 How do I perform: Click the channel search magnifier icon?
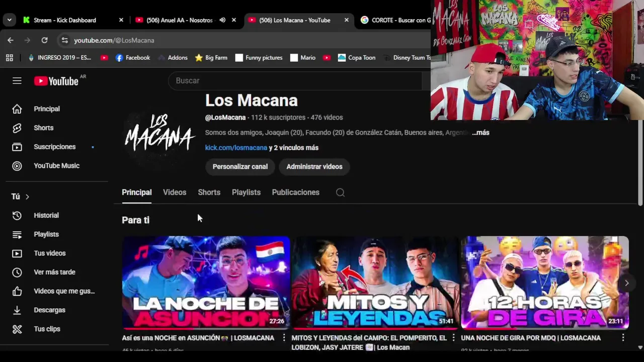point(340,193)
